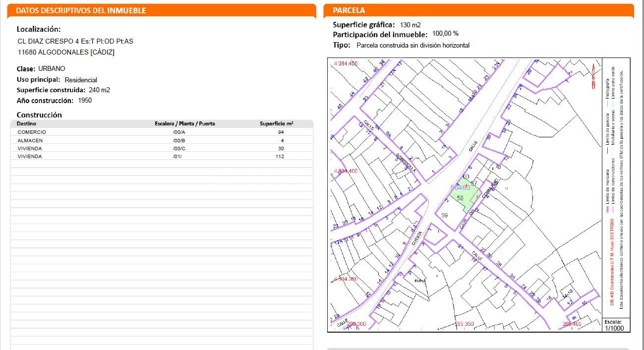Click the '11680 ALGODONALES [CÁDIZ]' line
This screenshot has width=644, height=350.
coord(66,52)
